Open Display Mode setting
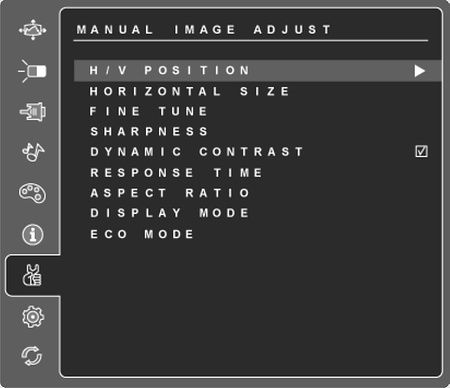Screen dimensions: 450x388 169,213
